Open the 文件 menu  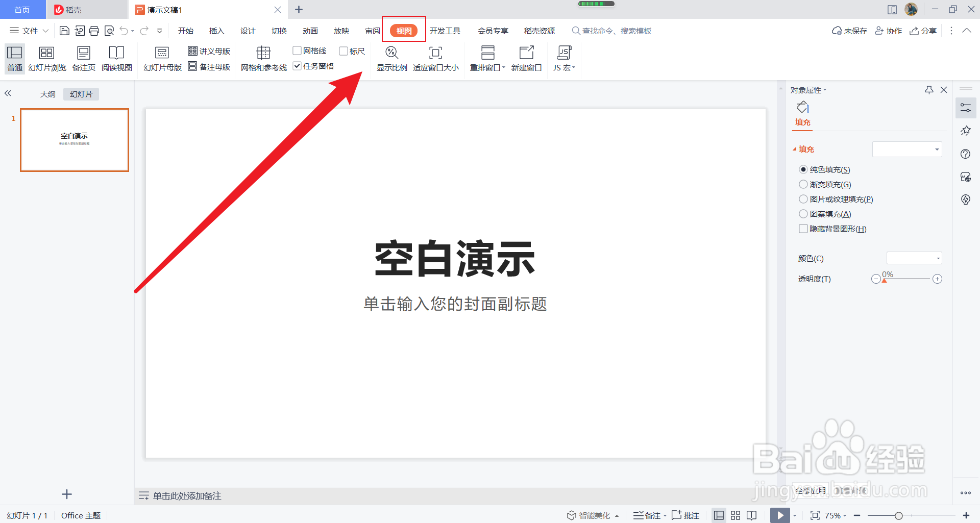(28, 31)
